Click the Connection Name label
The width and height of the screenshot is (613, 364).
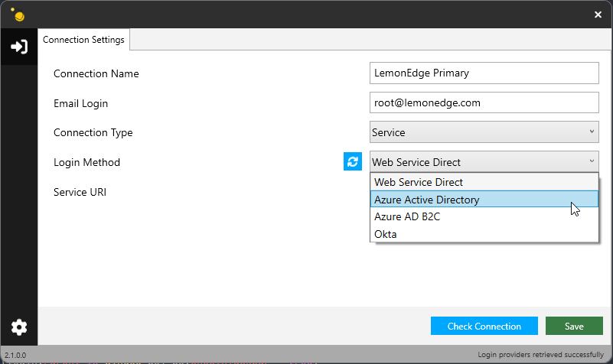click(96, 74)
